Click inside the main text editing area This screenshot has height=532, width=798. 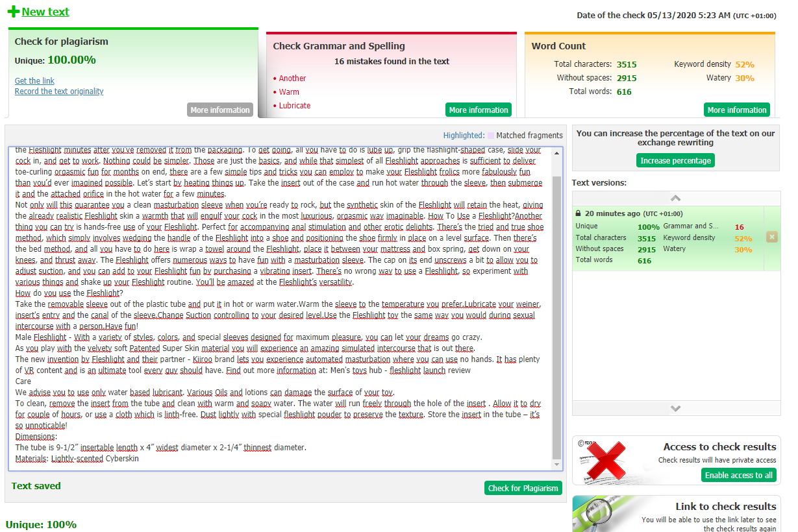(279, 308)
